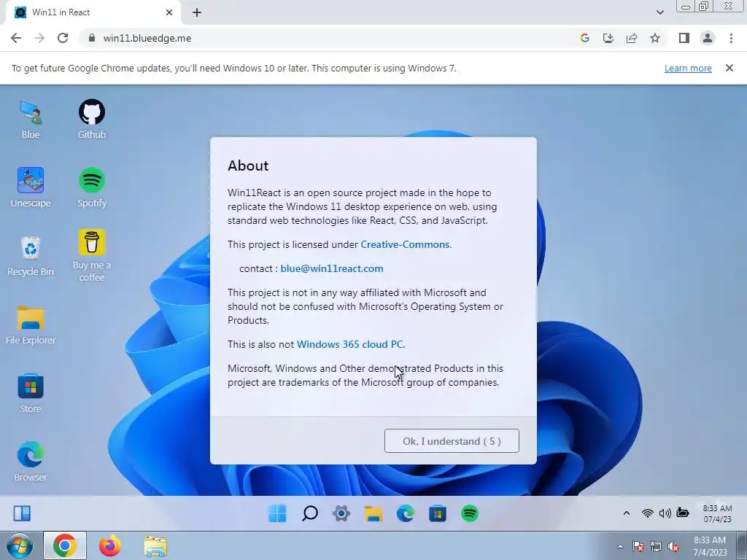Bookmark this page with the star
This screenshot has width=747, height=560.
655,38
